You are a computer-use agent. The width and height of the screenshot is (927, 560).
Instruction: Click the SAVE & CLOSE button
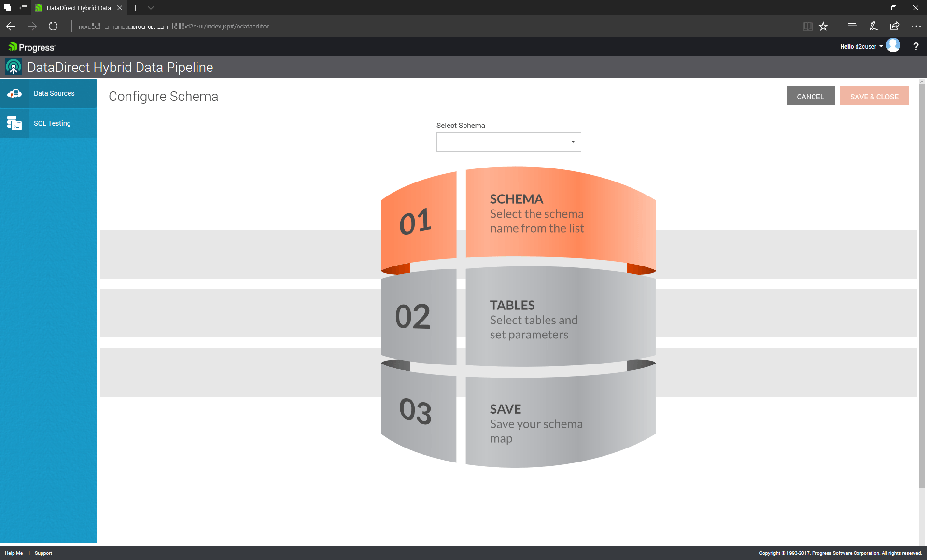pos(874,97)
